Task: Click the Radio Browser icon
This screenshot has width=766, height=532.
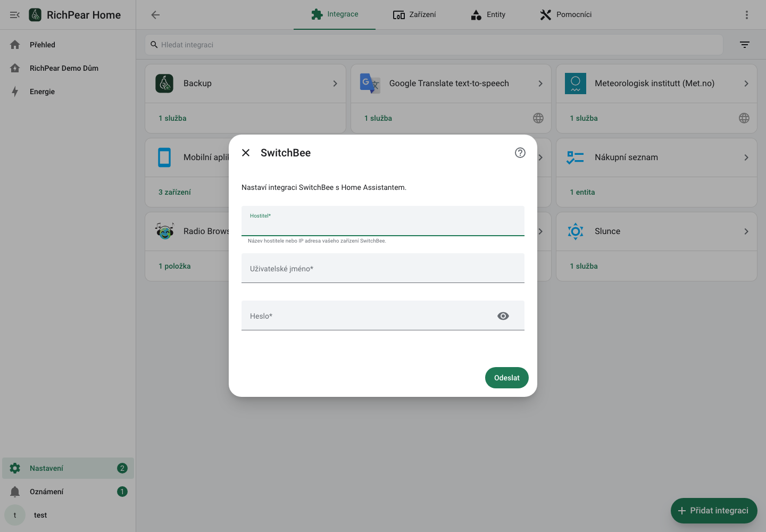Action: point(164,231)
